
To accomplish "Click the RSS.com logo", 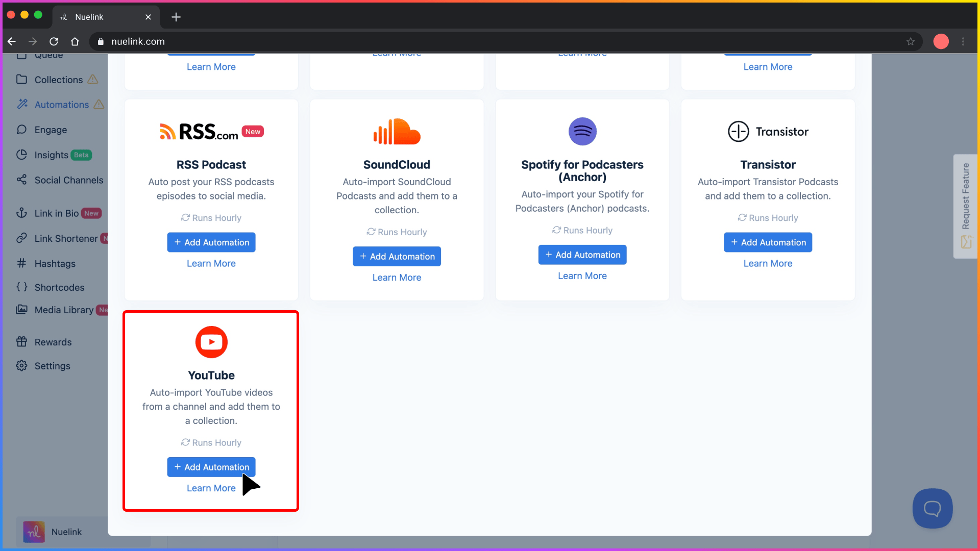I will (x=199, y=132).
